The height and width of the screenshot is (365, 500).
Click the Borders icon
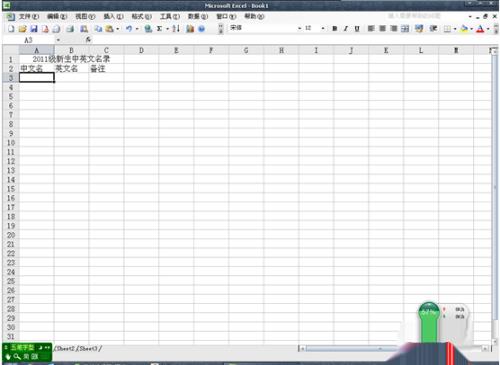[447, 29]
